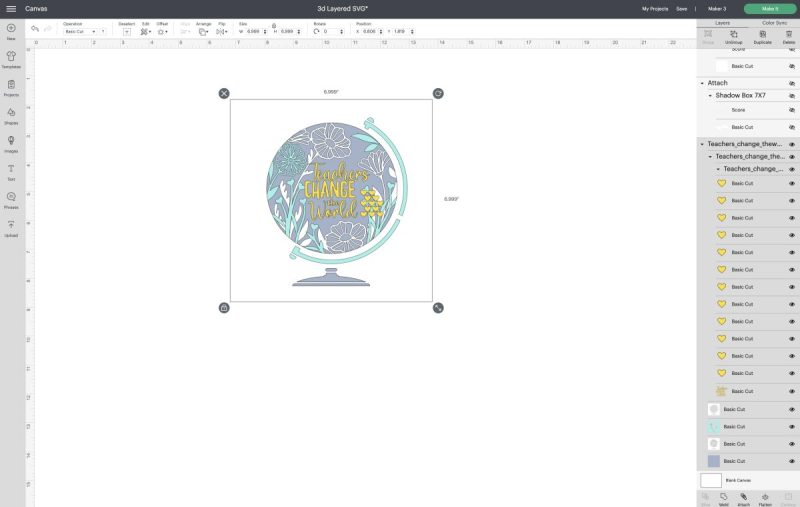The height and width of the screenshot is (507, 800).
Task: Hide the blue-gray background Basic Cut layer
Action: click(x=792, y=461)
